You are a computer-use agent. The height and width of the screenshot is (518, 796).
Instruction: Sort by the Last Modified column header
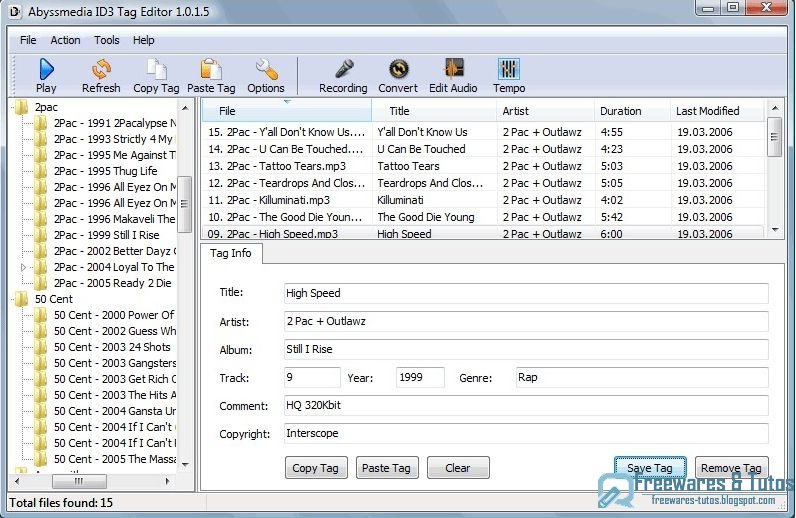(x=716, y=111)
